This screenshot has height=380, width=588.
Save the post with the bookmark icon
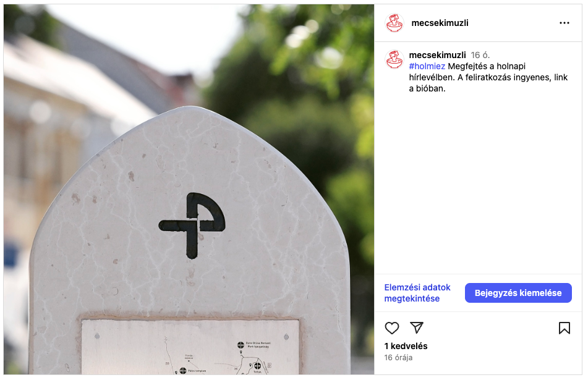coord(564,328)
